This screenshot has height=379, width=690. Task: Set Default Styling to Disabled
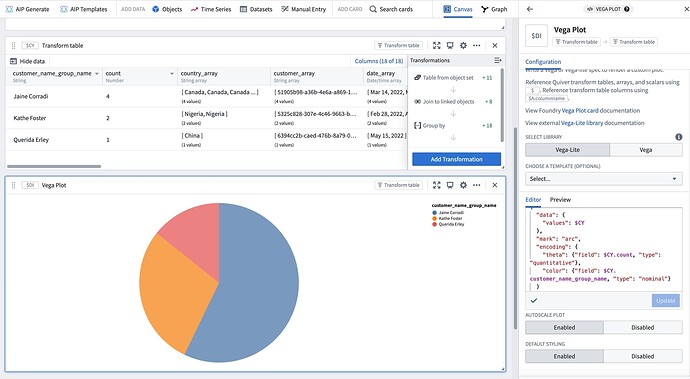tap(642, 356)
